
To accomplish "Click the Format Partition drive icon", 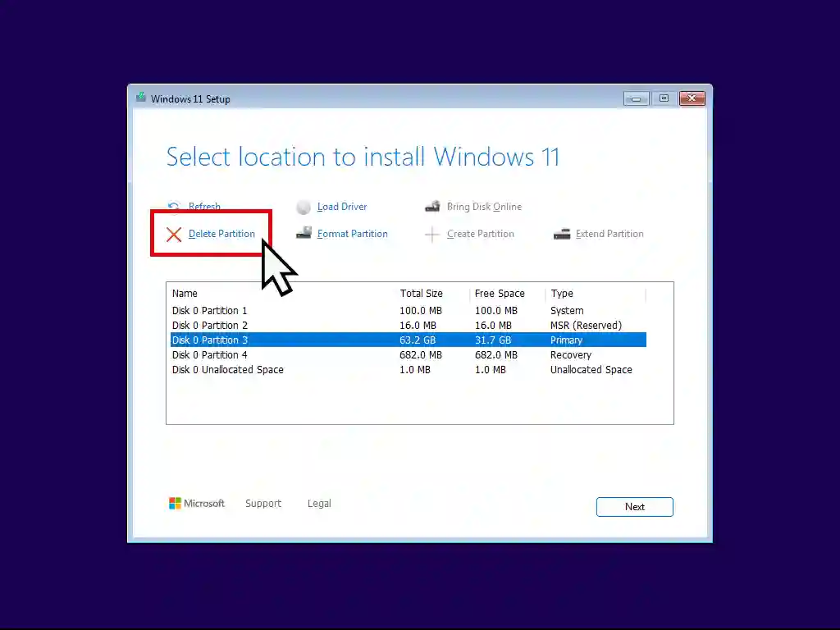I will [x=304, y=234].
